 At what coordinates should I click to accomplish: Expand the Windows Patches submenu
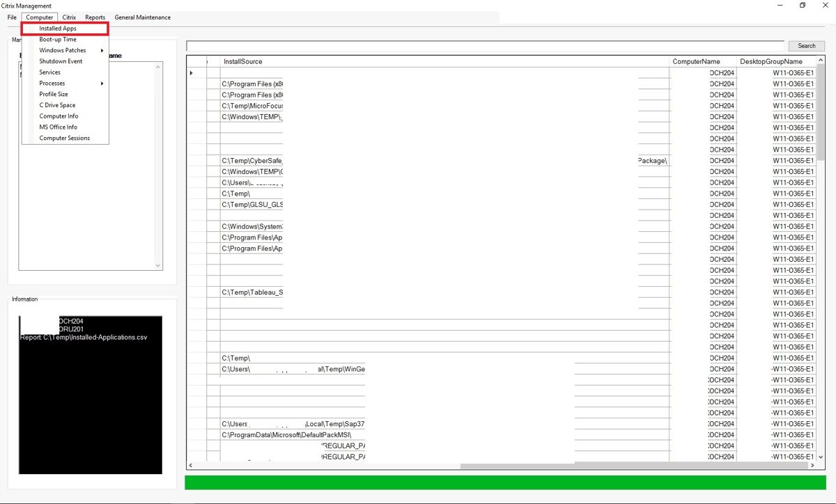pos(65,50)
